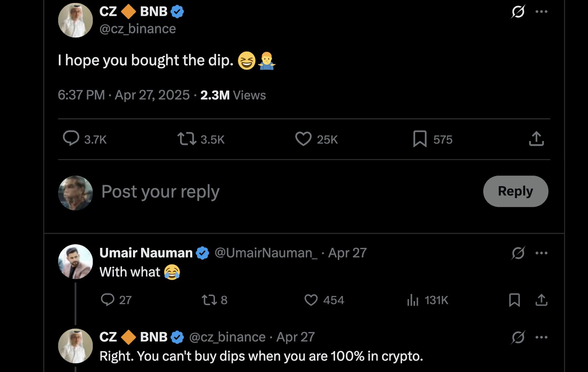Viewport: 588px width, 372px height.
Task: Open more options menu on main post
Action: coord(541,12)
